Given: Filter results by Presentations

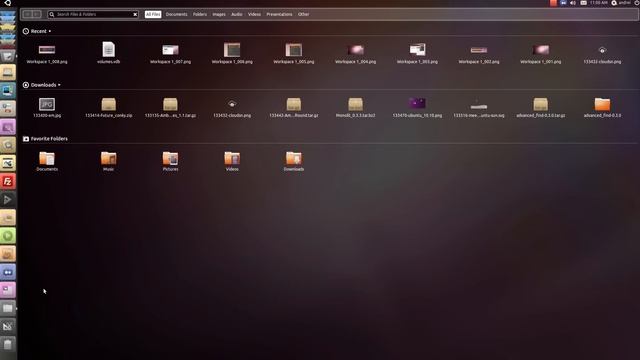Looking at the screenshot, I should tap(279, 14).
